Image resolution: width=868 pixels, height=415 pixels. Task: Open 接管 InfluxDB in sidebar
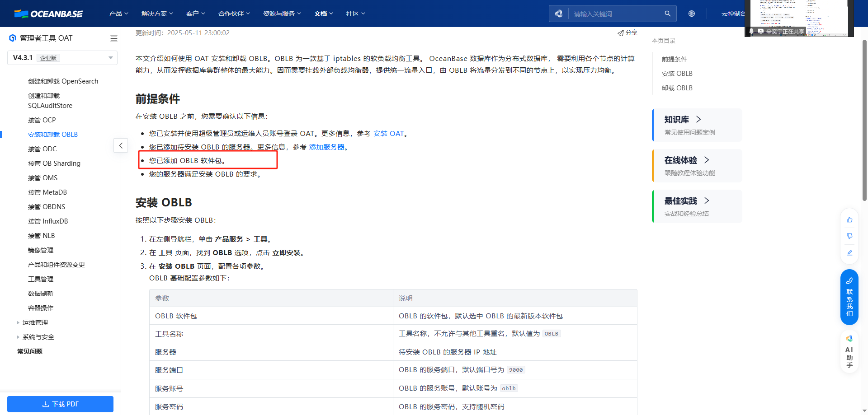(x=47, y=221)
